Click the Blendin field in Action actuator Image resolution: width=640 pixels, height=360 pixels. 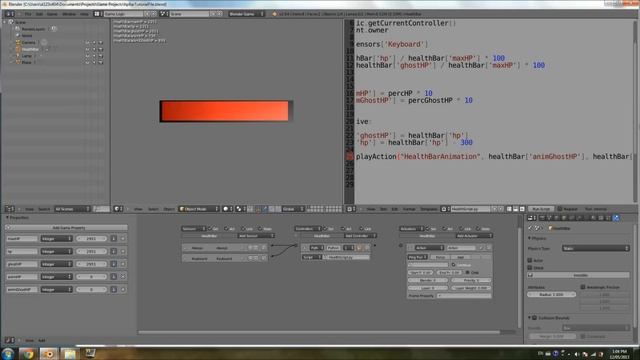[428, 280]
